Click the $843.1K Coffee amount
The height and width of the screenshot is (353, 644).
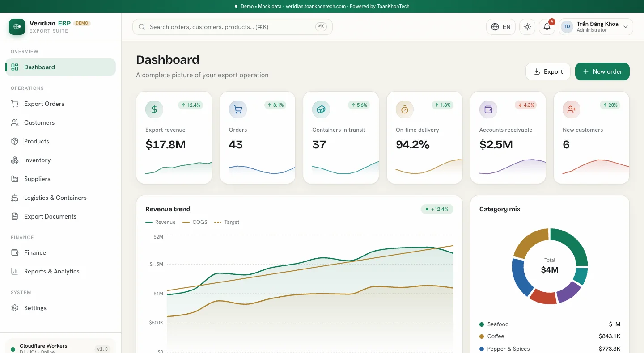(x=610, y=336)
